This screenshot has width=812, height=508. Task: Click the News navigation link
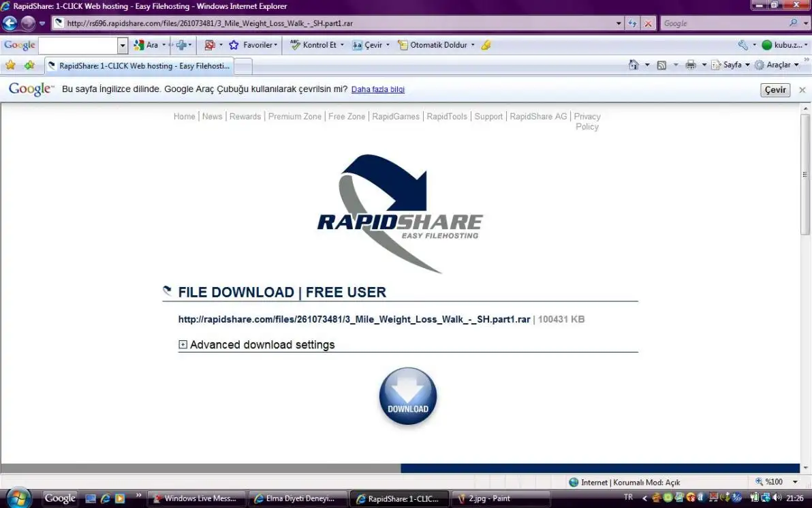pyautogui.click(x=213, y=117)
